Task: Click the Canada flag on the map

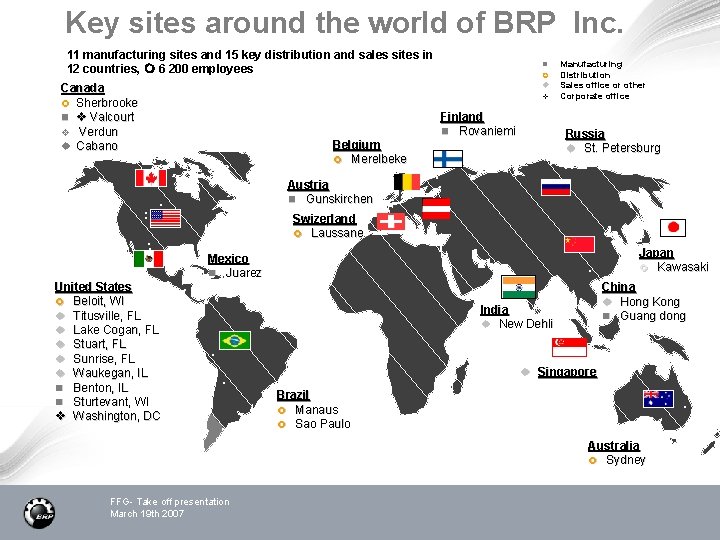Action: [x=151, y=178]
